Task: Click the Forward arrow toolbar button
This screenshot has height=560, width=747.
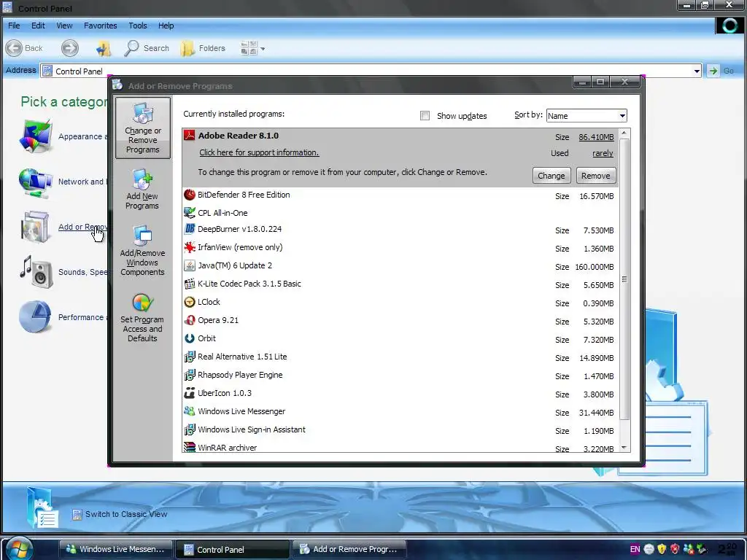Action: 69,47
